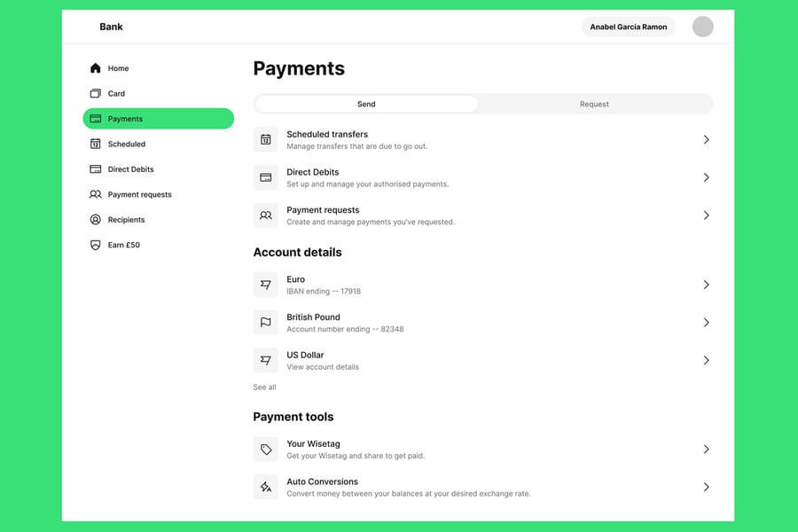Click the See all link

264,387
